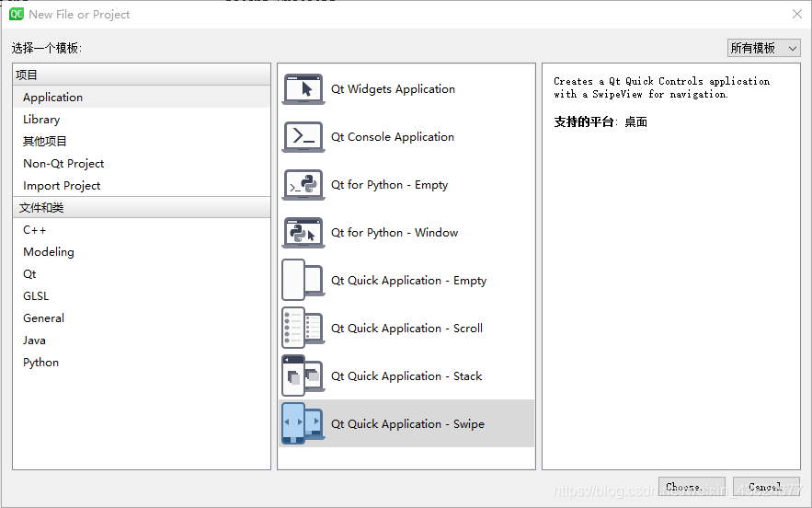
Task: Click the Qt for Python Empty icon
Action: (303, 185)
